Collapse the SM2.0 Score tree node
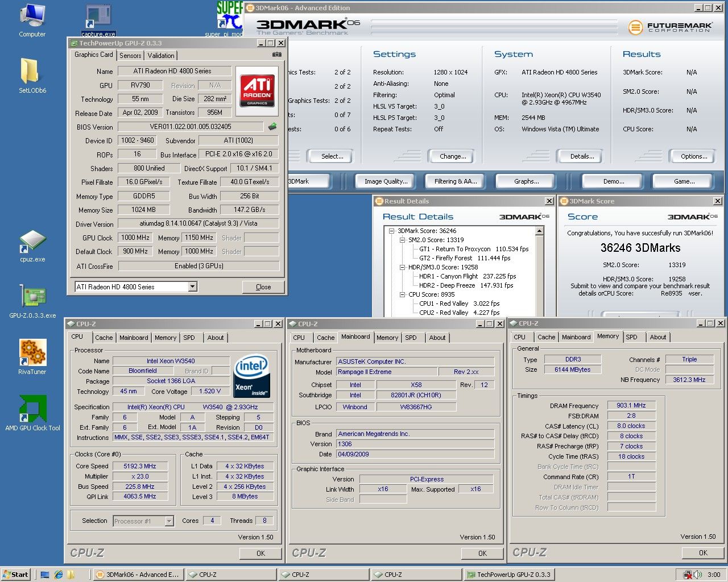 coord(402,240)
